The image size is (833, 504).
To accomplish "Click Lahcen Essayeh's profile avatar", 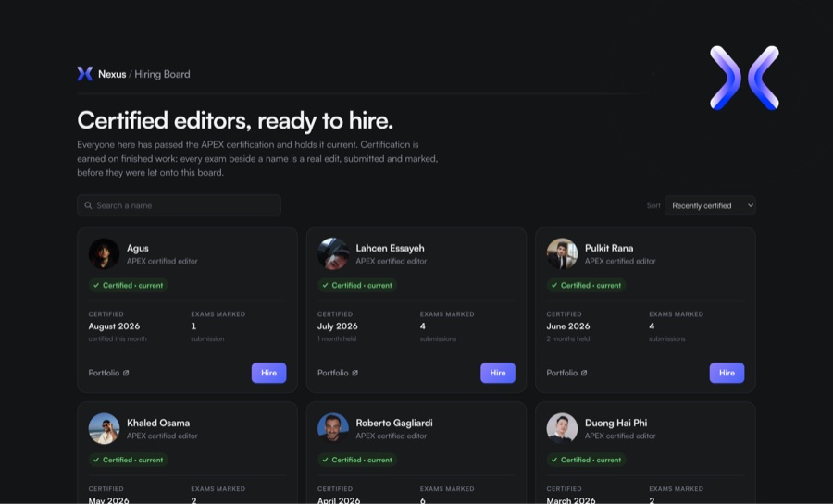I will click(333, 253).
